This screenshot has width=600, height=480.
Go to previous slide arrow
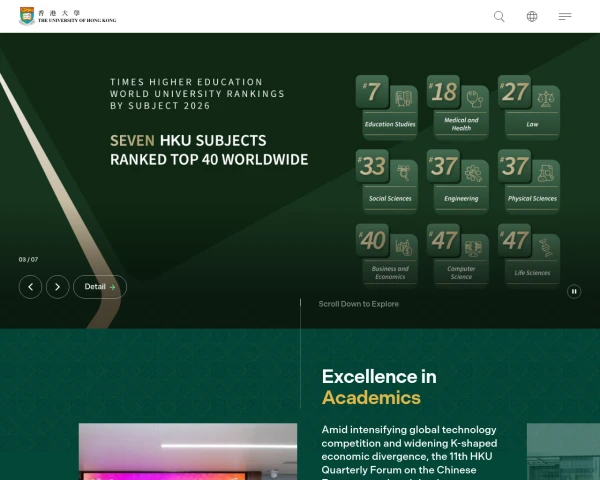pyautogui.click(x=30, y=287)
